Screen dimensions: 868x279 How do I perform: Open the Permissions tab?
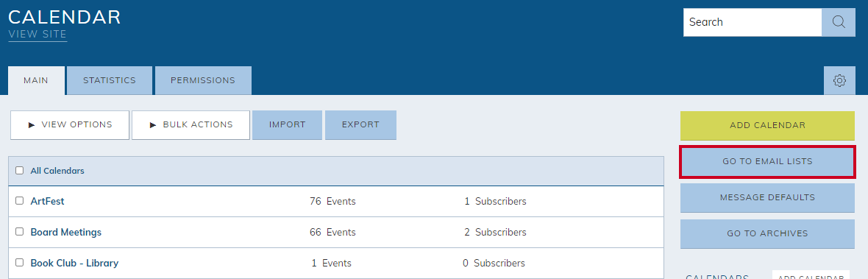tap(203, 80)
